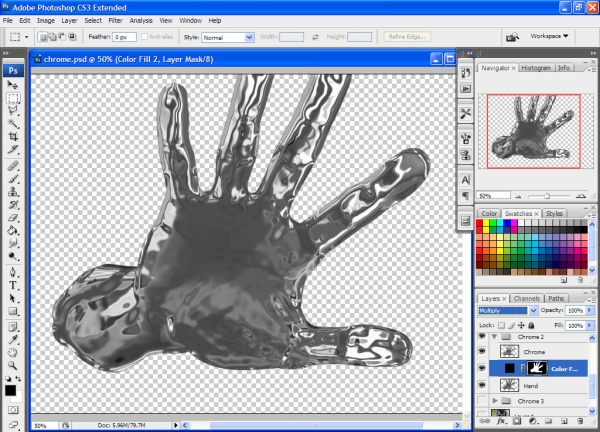Toggle lock image pixels

tap(511, 326)
